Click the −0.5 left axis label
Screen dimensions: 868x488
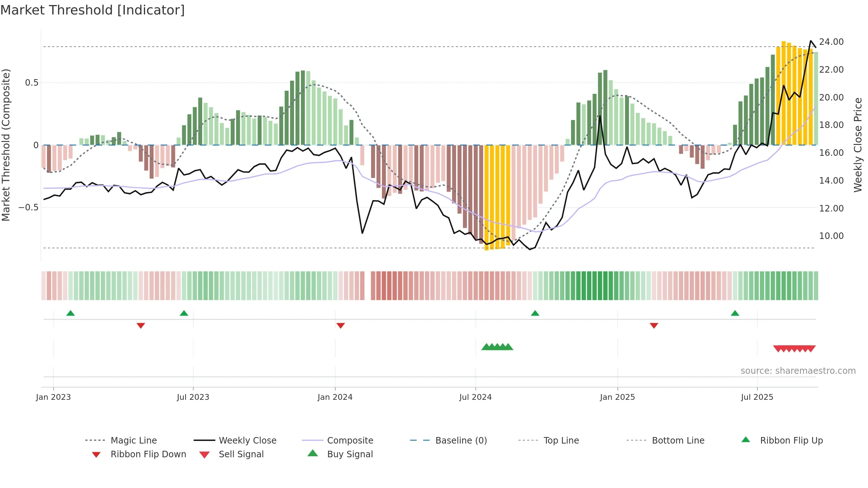click(28, 207)
